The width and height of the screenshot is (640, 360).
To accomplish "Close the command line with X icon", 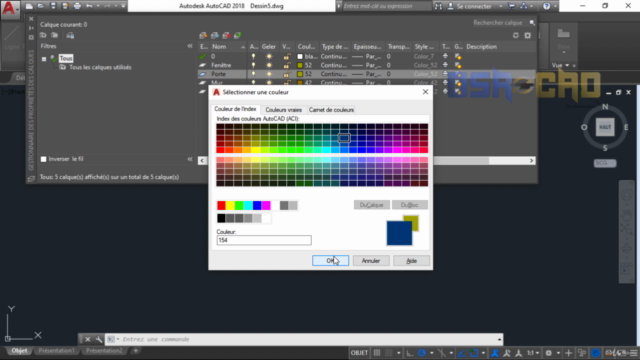I will tap(87, 339).
